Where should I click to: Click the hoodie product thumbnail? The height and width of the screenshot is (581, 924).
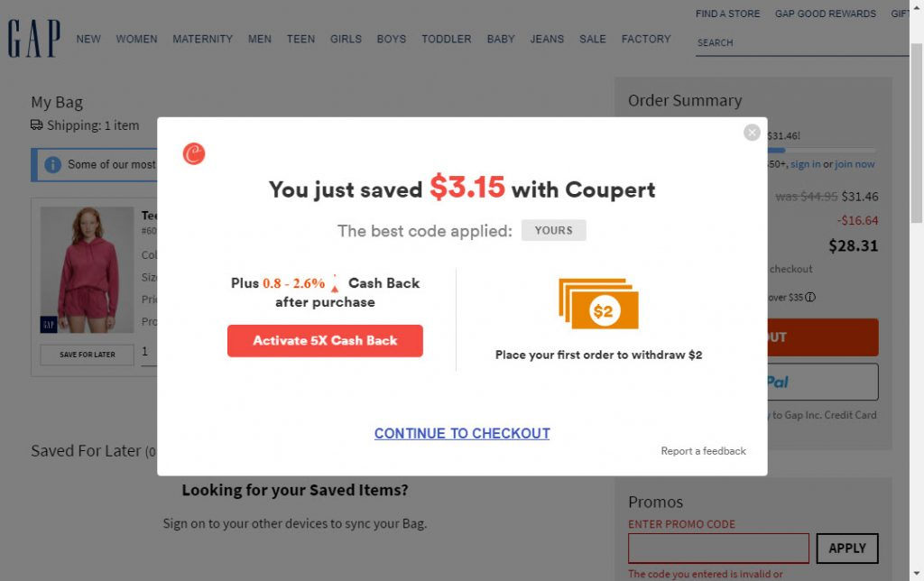88,270
